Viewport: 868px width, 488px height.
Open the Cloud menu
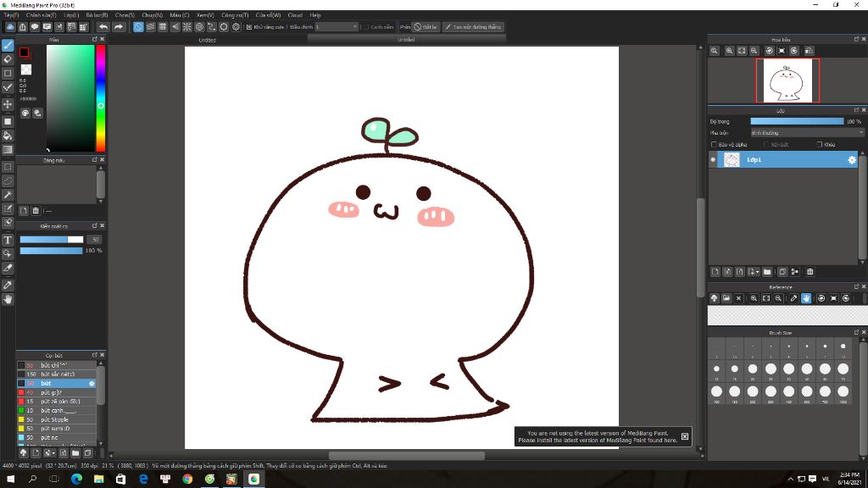click(x=295, y=15)
